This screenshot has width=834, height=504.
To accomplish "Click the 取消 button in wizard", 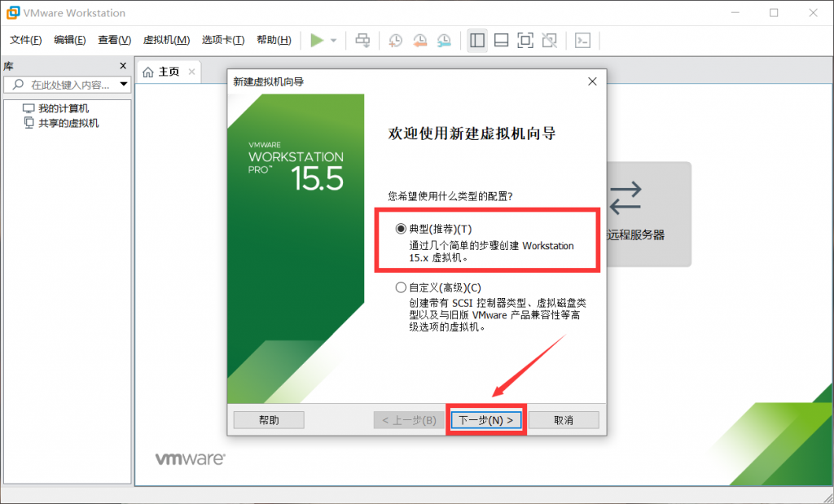I will click(564, 420).
